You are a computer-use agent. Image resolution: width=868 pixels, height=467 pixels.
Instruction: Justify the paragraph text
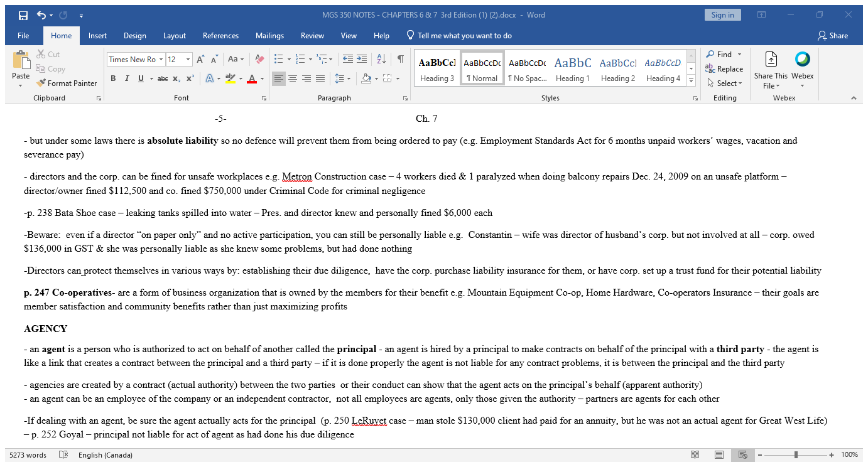[320, 78]
